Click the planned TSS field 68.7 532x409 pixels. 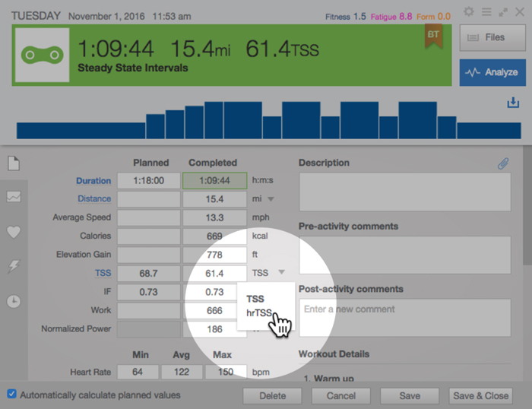point(149,273)
